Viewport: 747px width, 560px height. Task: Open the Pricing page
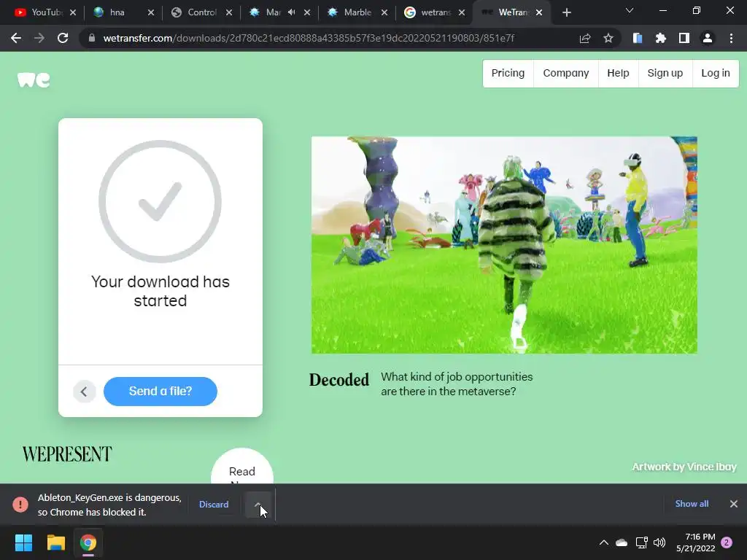pyautogui.click(x=508, y=74)
